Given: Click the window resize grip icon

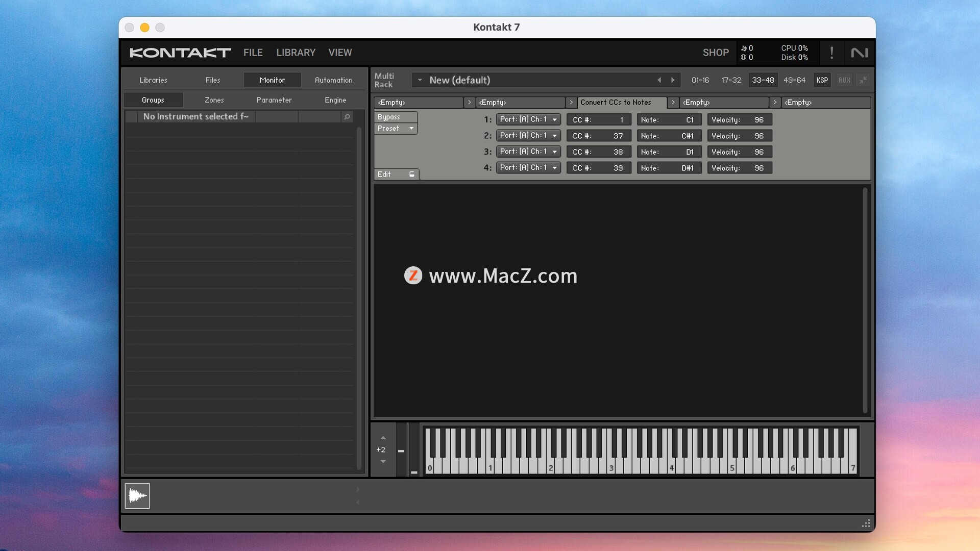Looking at the screenshot, I should pyautogui.click(x=866, y=523).
